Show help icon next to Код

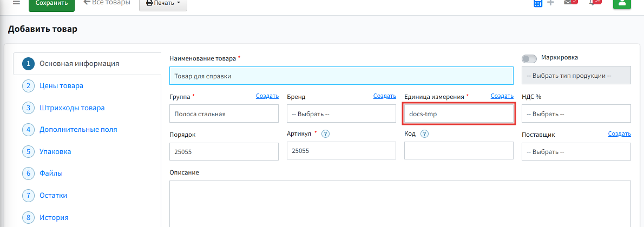pos(425,134)
